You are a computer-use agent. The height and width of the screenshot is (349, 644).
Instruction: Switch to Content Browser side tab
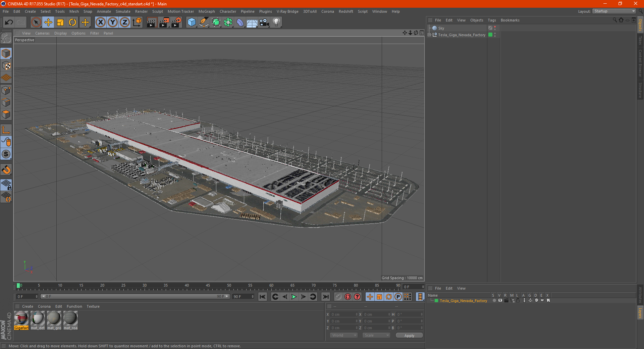[x=640, y=63]
